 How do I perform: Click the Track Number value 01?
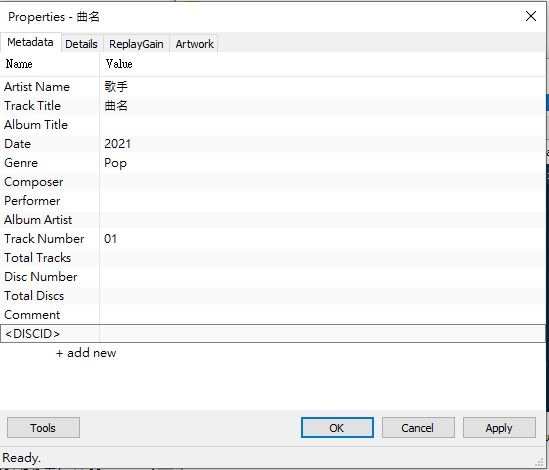pyautogui.click(x=110, y=239)
